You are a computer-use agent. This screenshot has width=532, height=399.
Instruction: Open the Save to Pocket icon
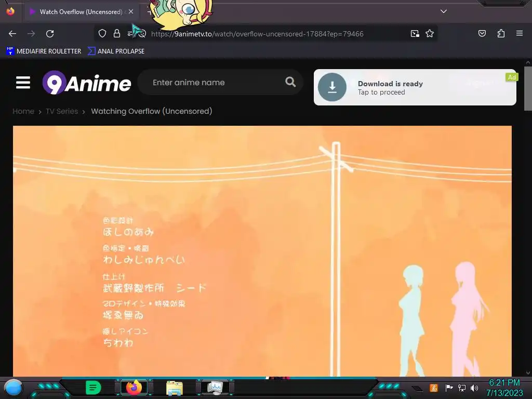coord(482,33)
